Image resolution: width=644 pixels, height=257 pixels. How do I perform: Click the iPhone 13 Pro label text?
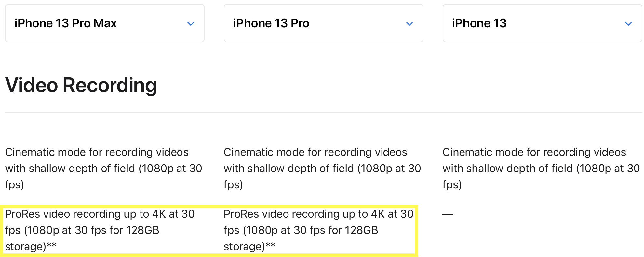pyautogui.click(x=271, y=23)
